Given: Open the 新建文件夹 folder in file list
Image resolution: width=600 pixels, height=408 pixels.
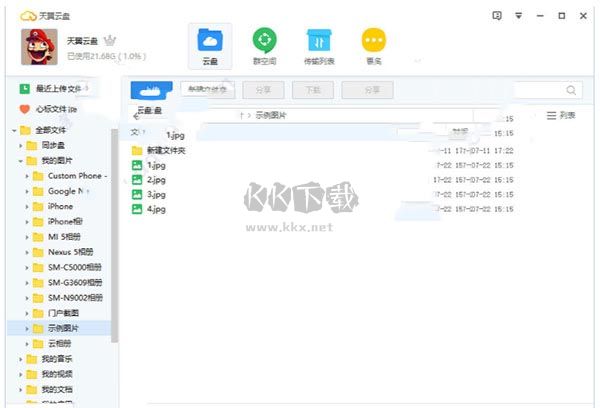Looking at the screenshot, I should [166, 150].
